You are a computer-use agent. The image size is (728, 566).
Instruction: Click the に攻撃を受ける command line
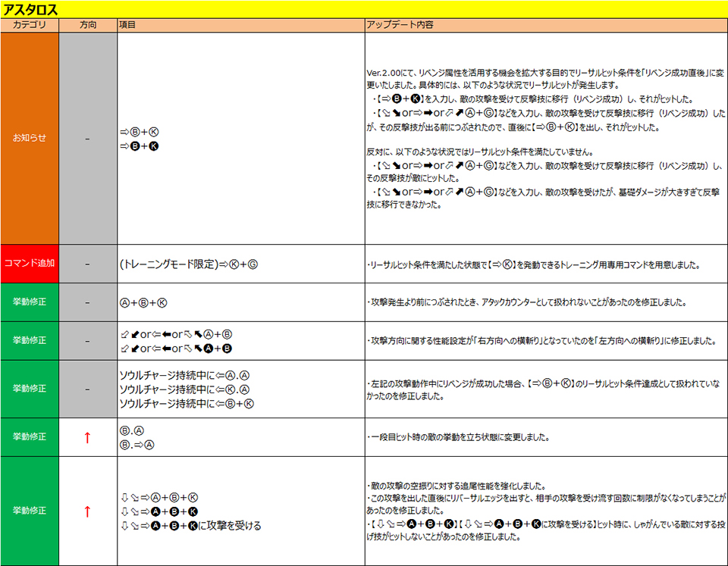(x=190, y=525)
